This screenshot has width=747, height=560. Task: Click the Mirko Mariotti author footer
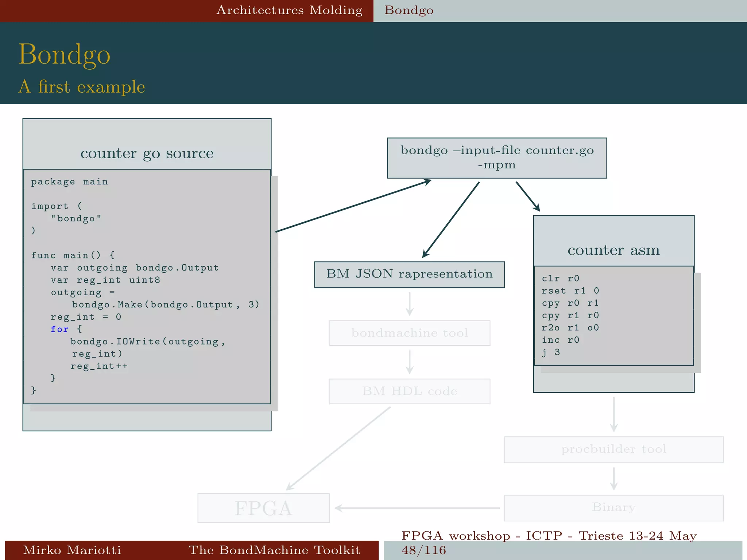click(x=72, y=550)
